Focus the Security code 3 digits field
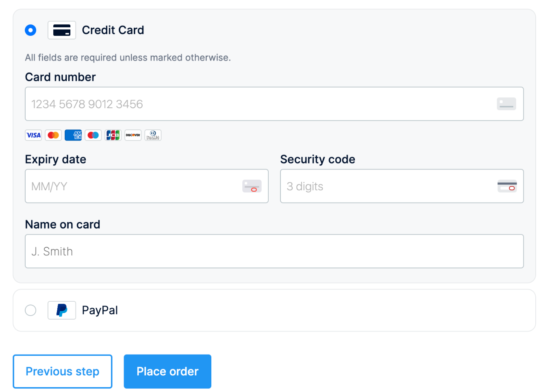543x392 pixels. (x=402, y=186)
